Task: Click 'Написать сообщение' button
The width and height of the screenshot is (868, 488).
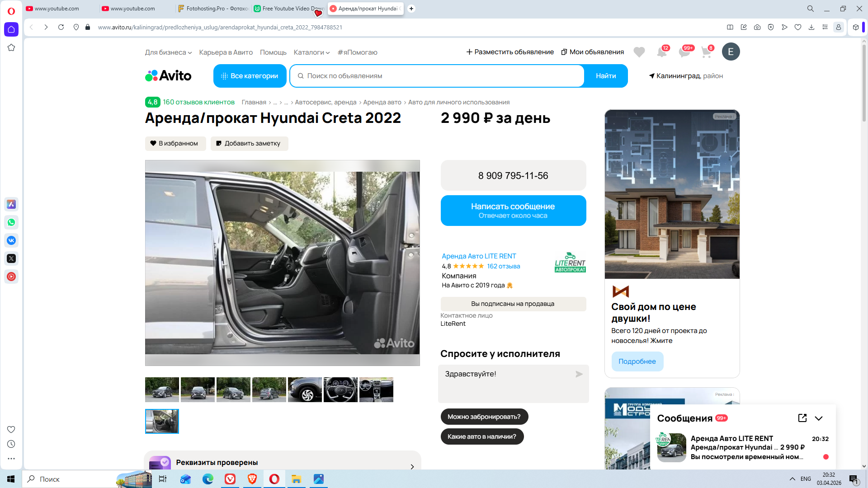Action: 513,211
